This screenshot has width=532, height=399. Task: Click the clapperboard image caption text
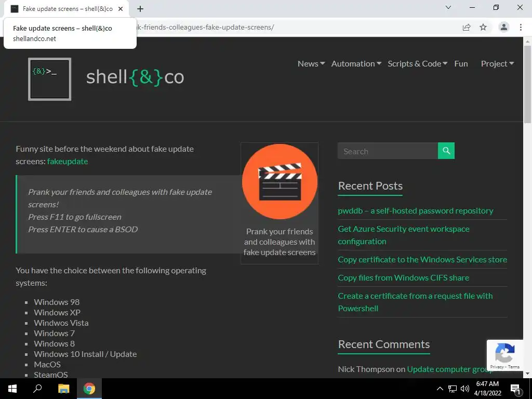click(x=280, y=242)
